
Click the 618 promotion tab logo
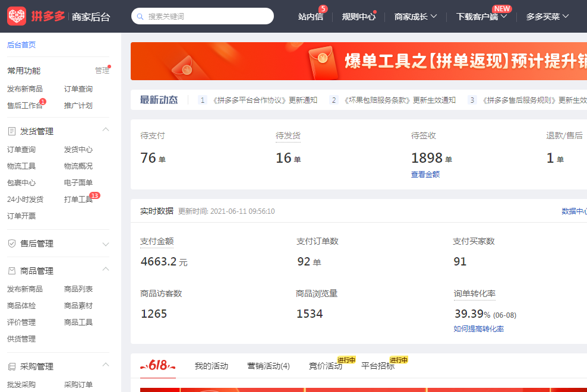(x=157, y=365)
